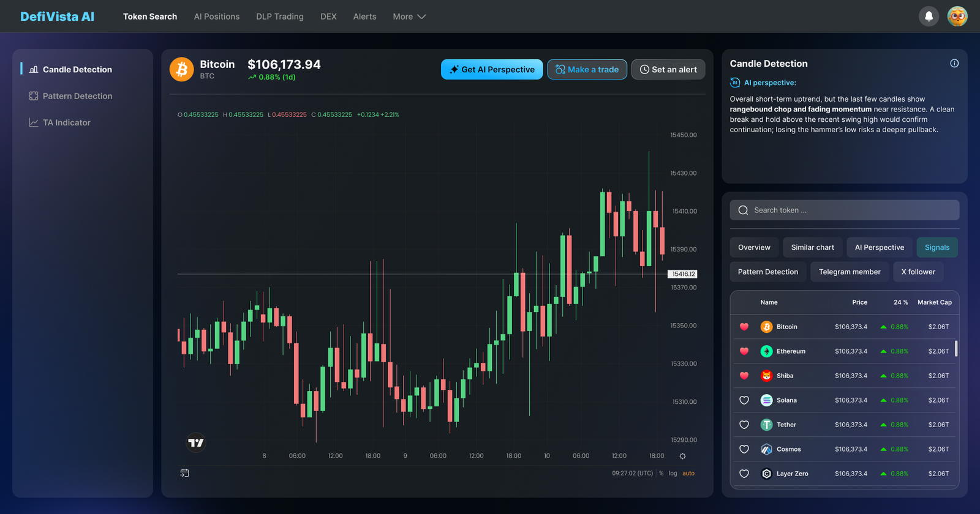The width and height of the screenshot is (980, 514).
Task: Click the Candle Detection info icon
Action: pos(954,64)
